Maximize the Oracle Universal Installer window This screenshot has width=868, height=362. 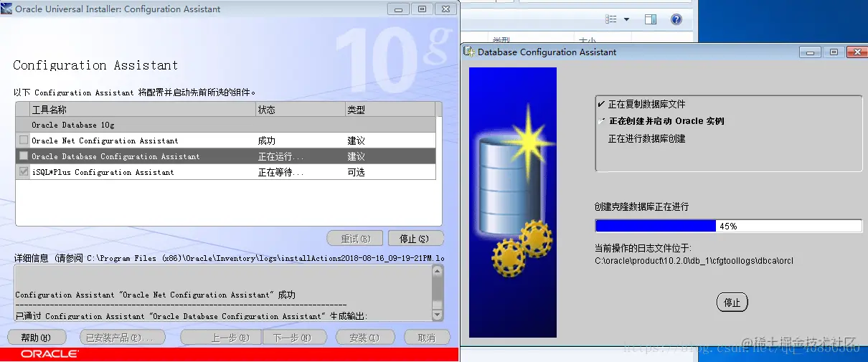(x=421, y=9)
